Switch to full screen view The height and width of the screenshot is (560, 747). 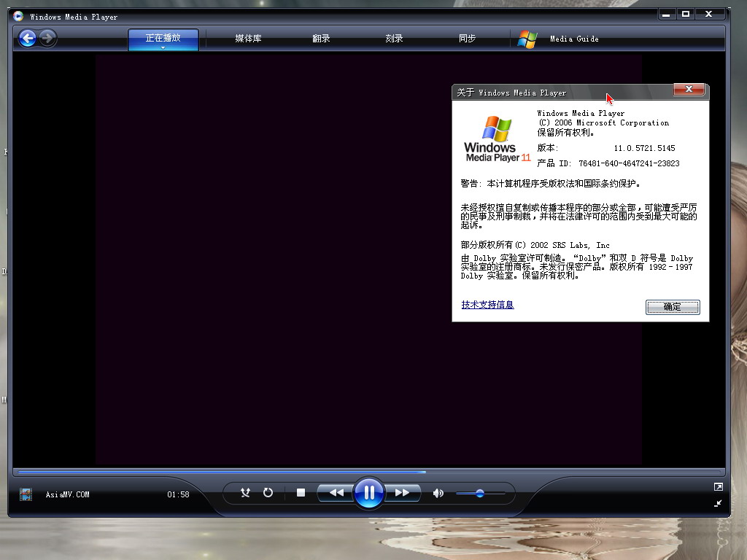[719, 486]
